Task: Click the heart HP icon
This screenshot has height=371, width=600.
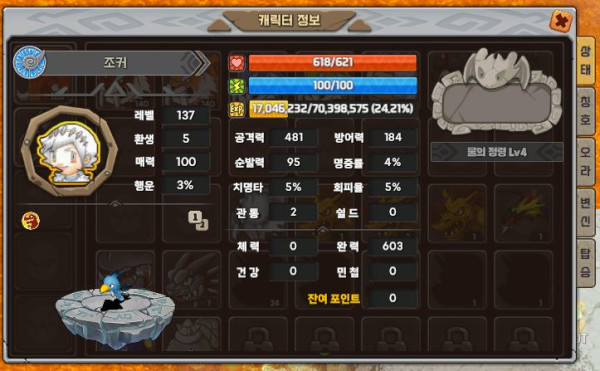Action: pyautogui.click(x=237, y=63)
